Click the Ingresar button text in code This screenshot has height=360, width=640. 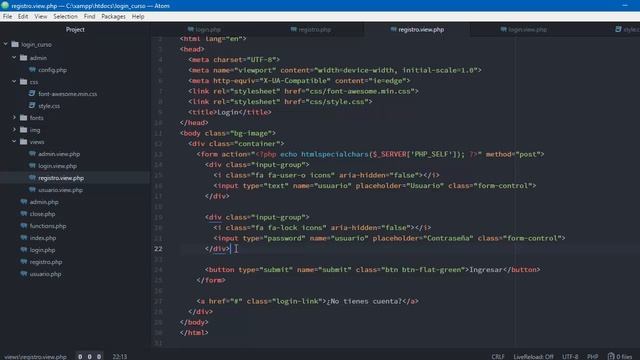click(x=486, y=269)
